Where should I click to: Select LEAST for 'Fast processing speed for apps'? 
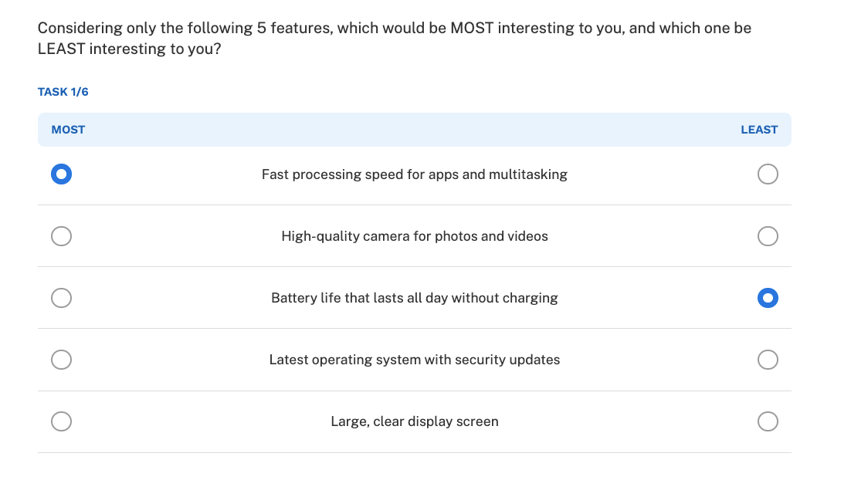click(x=768, y=174)
